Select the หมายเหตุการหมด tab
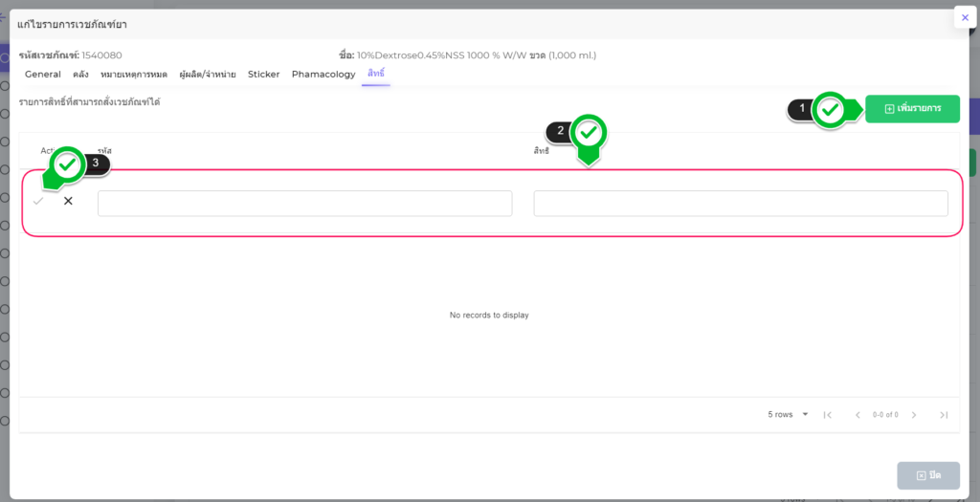 [x=134, y=75]
